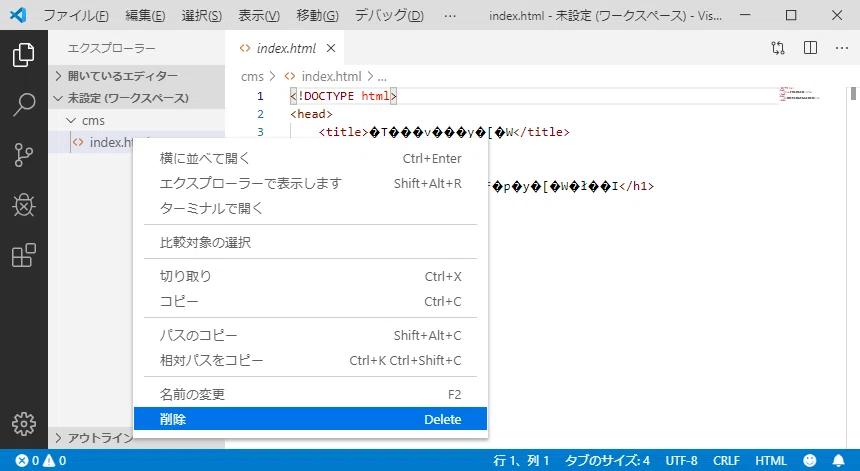The width and height of the screenshot is (860, 471).
Task: Open the editor More Actions ellipsis
Action: (842, 48)
